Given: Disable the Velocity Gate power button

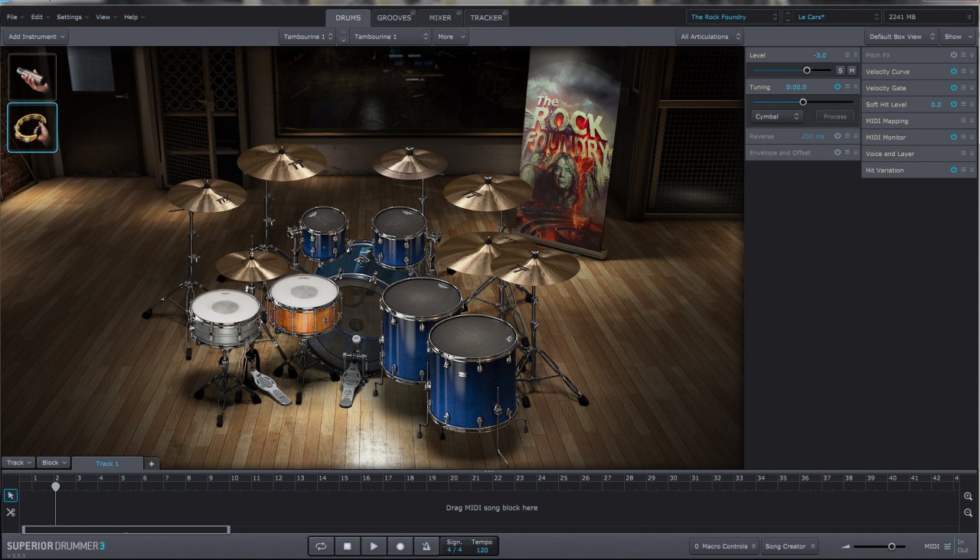Looking at the screenshot, I should [954, 88].
